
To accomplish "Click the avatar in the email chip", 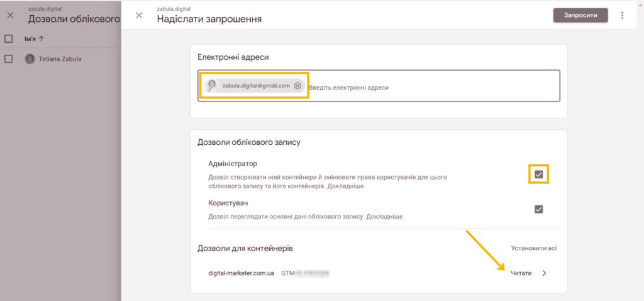I will click(x=212, y=86).
